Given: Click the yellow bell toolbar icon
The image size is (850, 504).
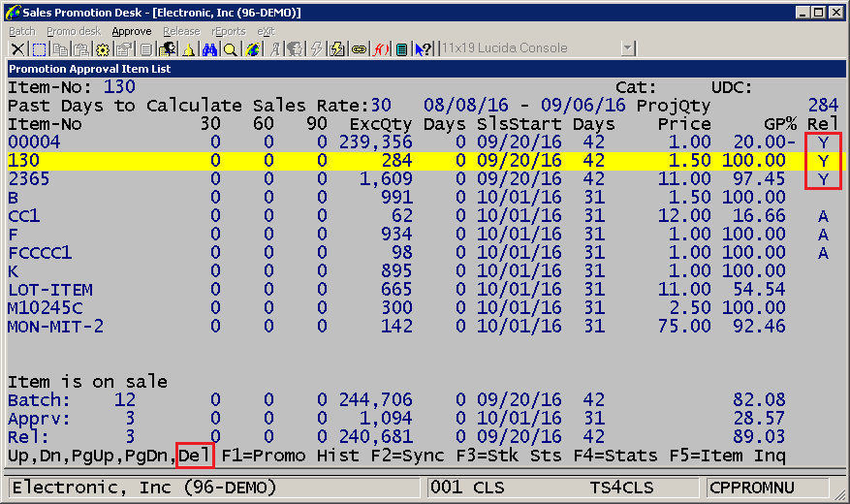Looking at the screenshot, I should (x=188, y=49).
